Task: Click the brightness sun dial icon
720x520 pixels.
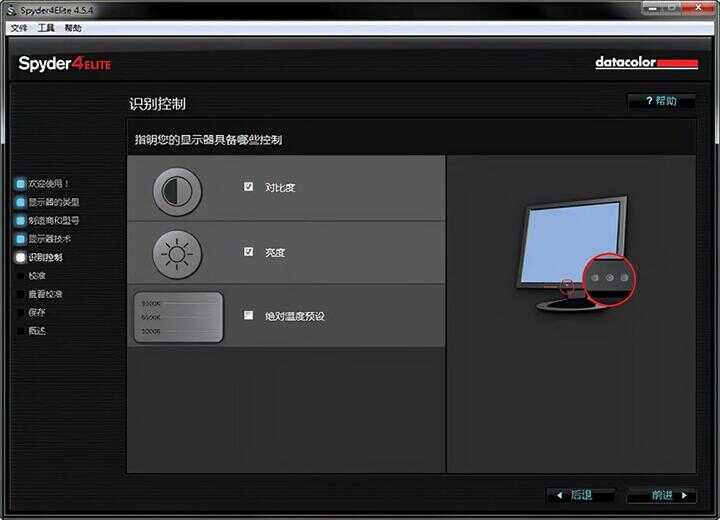Action: tap(177, 254)
